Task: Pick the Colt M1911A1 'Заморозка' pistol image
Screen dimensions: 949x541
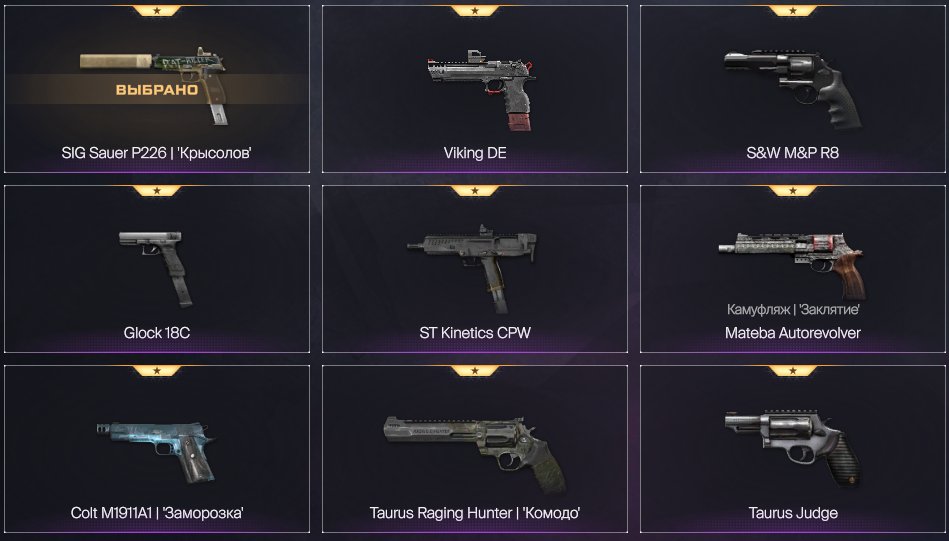Action: click(x=156, y=452)
